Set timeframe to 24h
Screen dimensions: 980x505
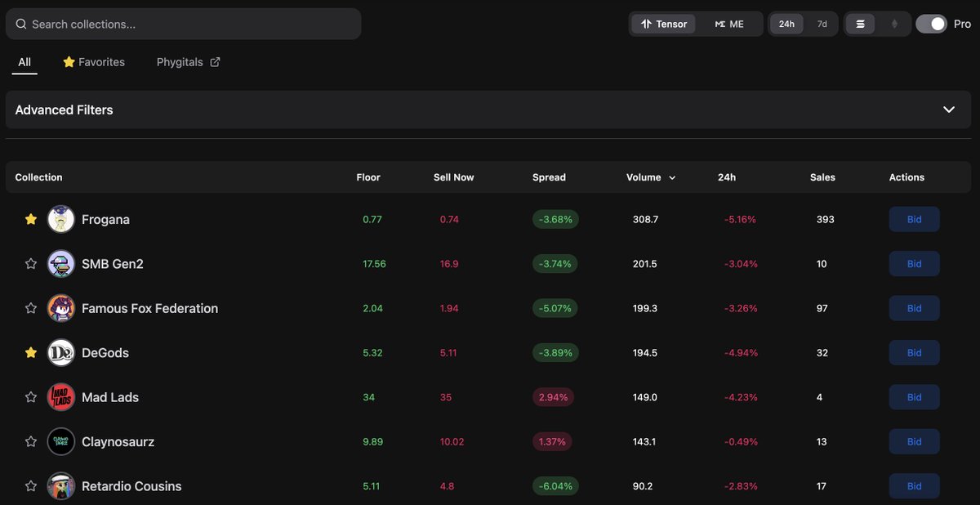click(786, 24)
